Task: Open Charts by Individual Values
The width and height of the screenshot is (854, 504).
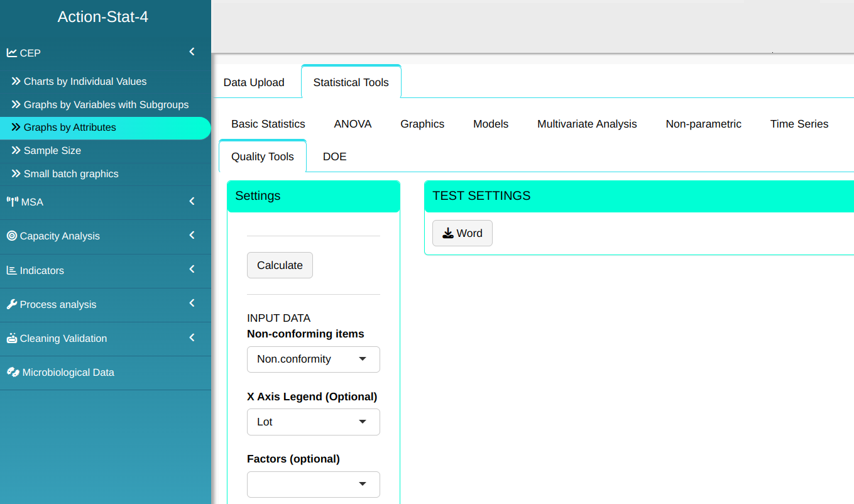Action: tap(85, 82)
